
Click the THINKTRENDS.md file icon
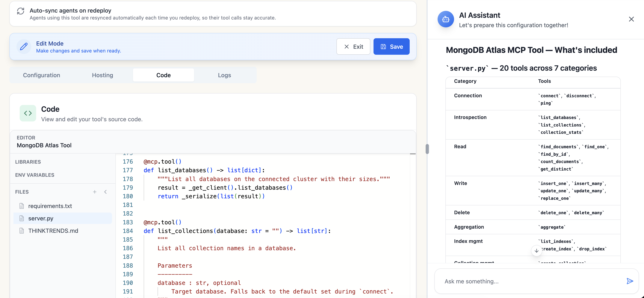pyautogui.click(x=22, y=231)
